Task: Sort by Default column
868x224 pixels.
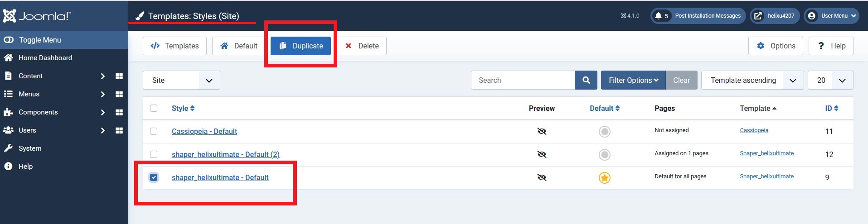Action: point(605,108)
